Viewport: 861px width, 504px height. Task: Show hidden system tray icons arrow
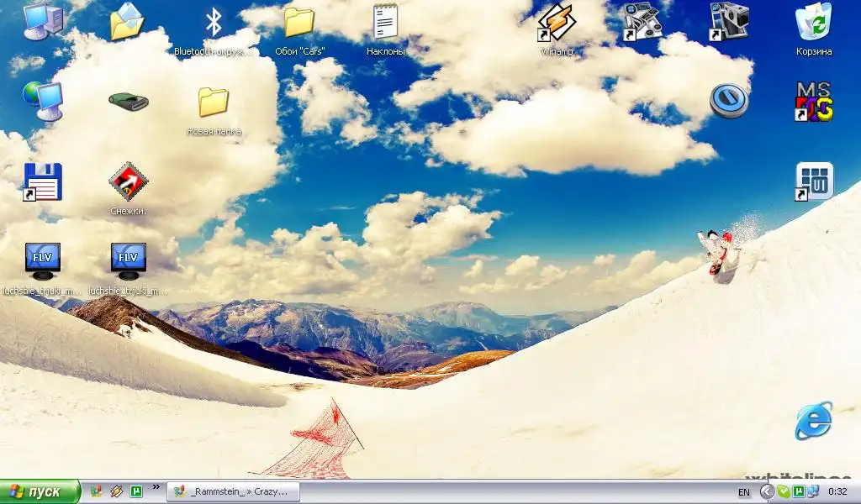click(767, 491)
